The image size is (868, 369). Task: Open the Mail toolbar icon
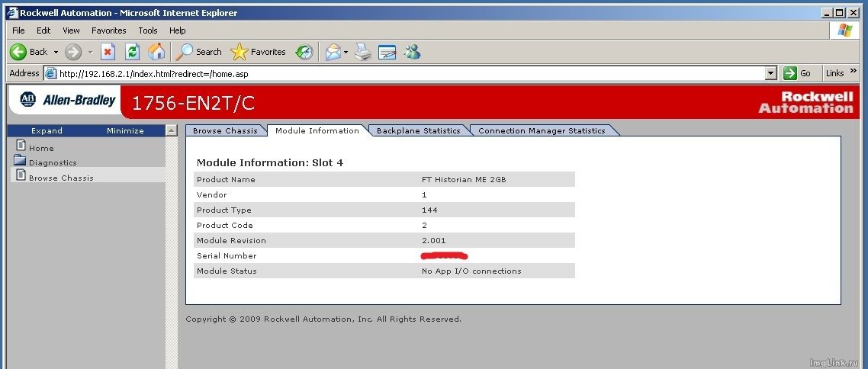point(333,52)
